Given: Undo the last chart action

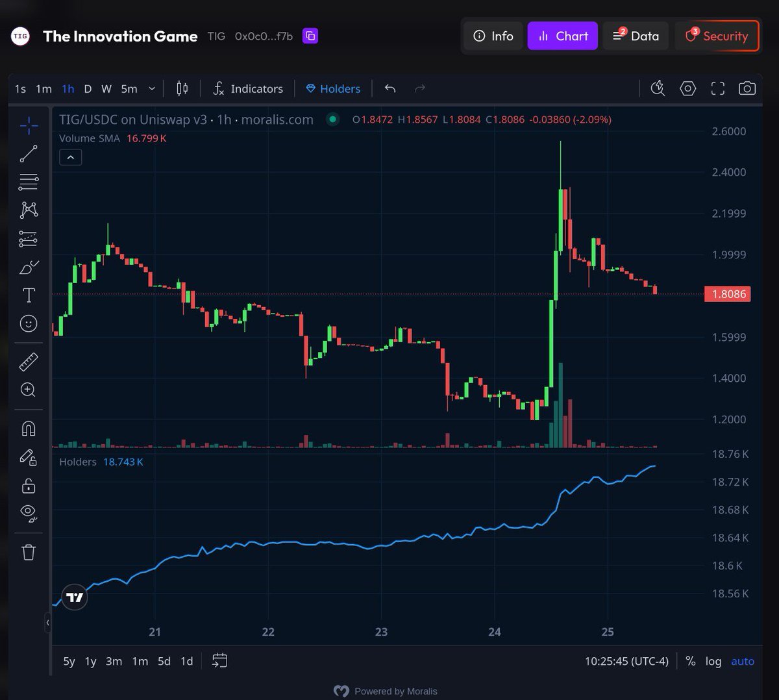Looking at the screenshot, I should (x=390, y=88).
